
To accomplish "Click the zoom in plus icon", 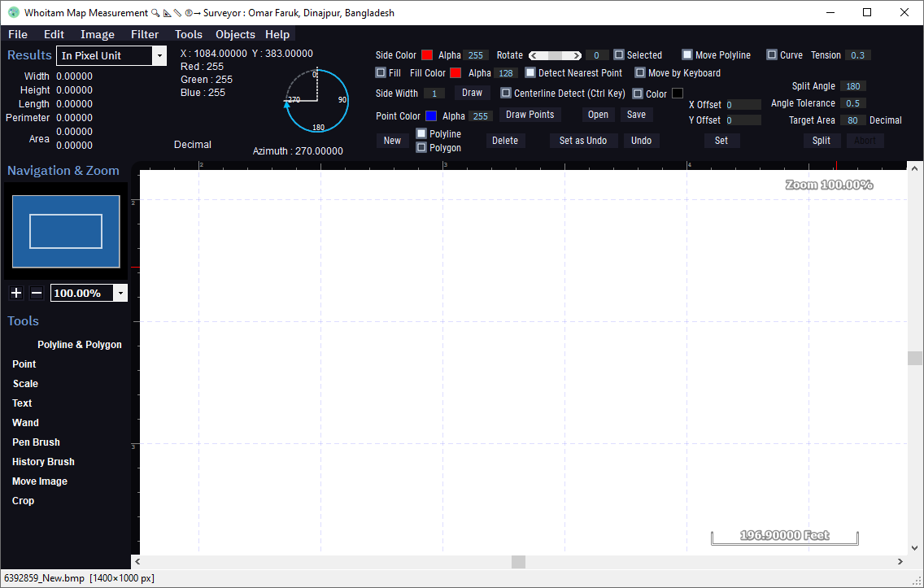I will 16,294.
